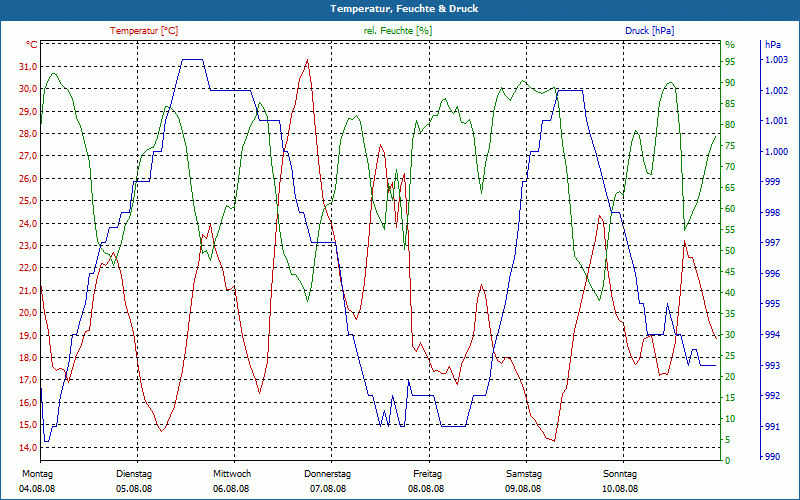
Task: Click the '1.001' pressure axis value
Action: coord(777,121)
